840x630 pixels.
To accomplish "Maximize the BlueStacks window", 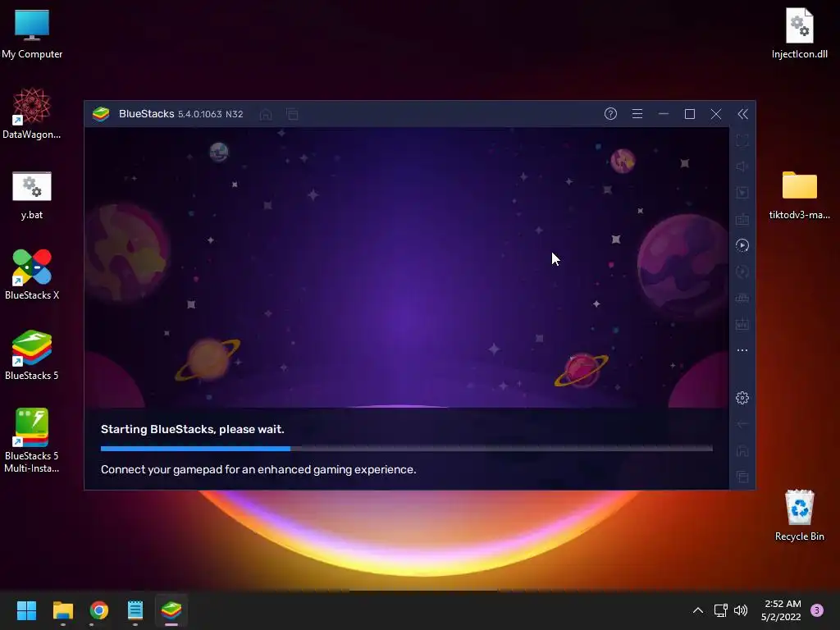I will tap(689, 113).
